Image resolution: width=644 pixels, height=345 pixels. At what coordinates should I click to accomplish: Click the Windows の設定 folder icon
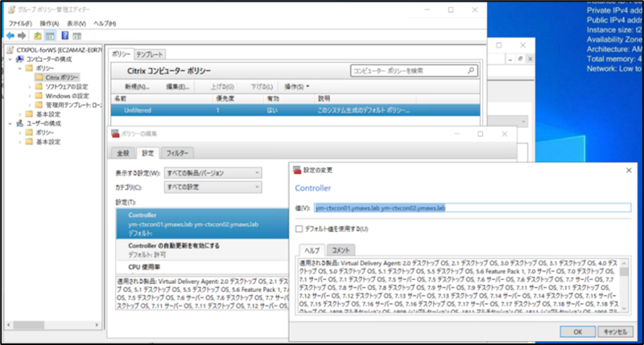click(x=39, y=96)
